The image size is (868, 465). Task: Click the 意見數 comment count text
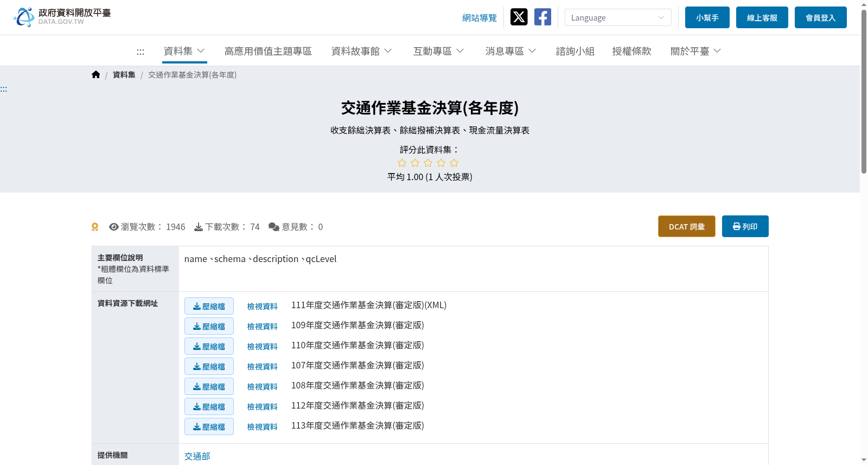(296, 227)
